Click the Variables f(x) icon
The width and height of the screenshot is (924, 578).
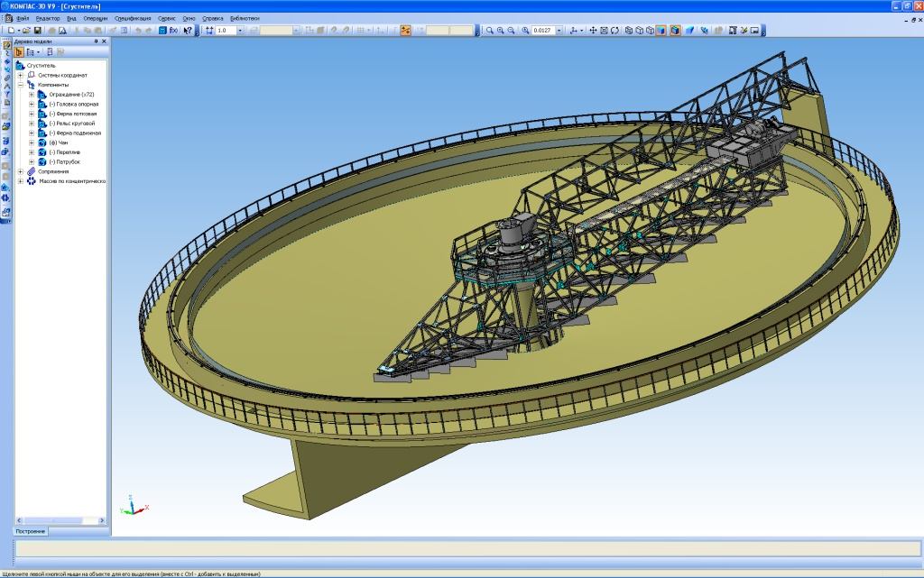click(x=174, y=30)
